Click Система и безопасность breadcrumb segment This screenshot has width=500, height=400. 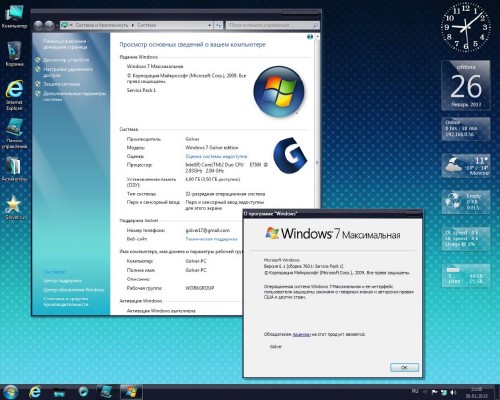coord(102,25)
